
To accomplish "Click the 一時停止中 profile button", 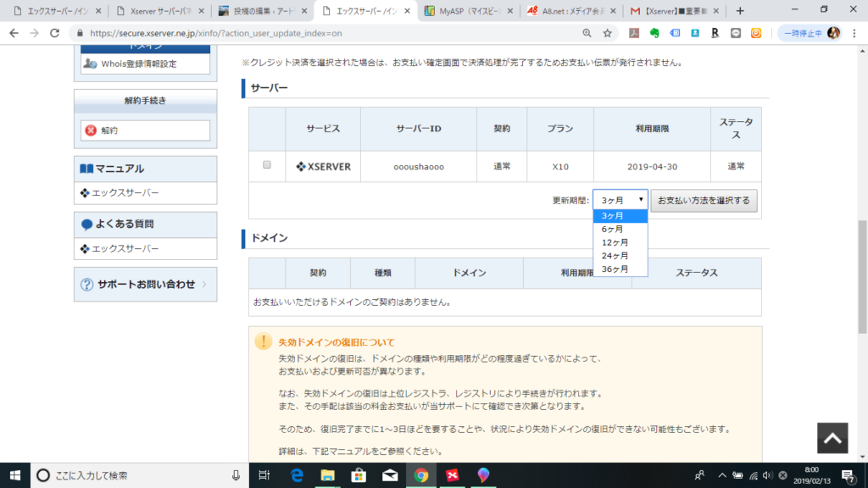I will click(x=811, y=33).
